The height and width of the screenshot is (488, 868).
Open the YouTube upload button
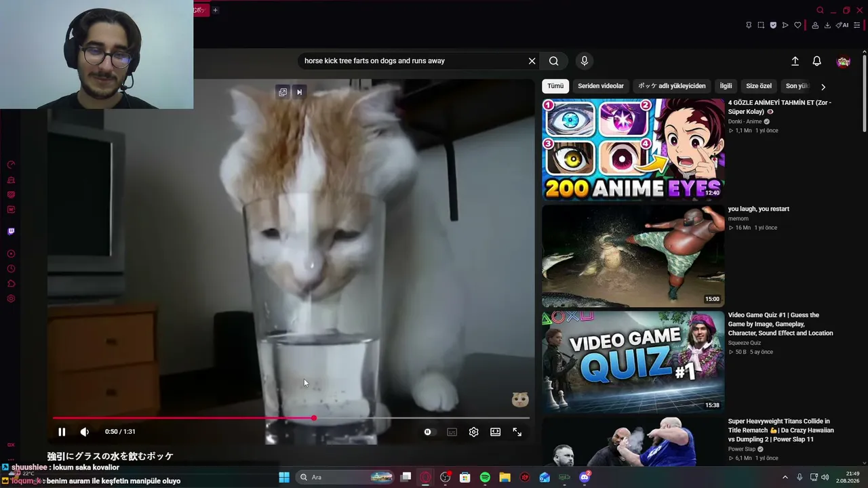795,61
